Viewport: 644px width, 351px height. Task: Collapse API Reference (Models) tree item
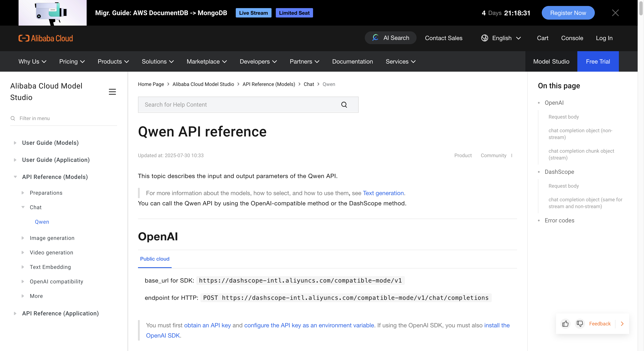click(x=15, y=177)
